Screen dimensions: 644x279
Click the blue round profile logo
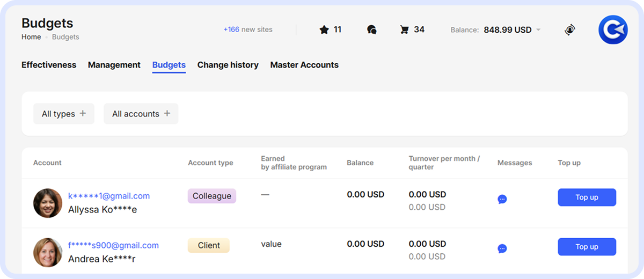(613, 30)
